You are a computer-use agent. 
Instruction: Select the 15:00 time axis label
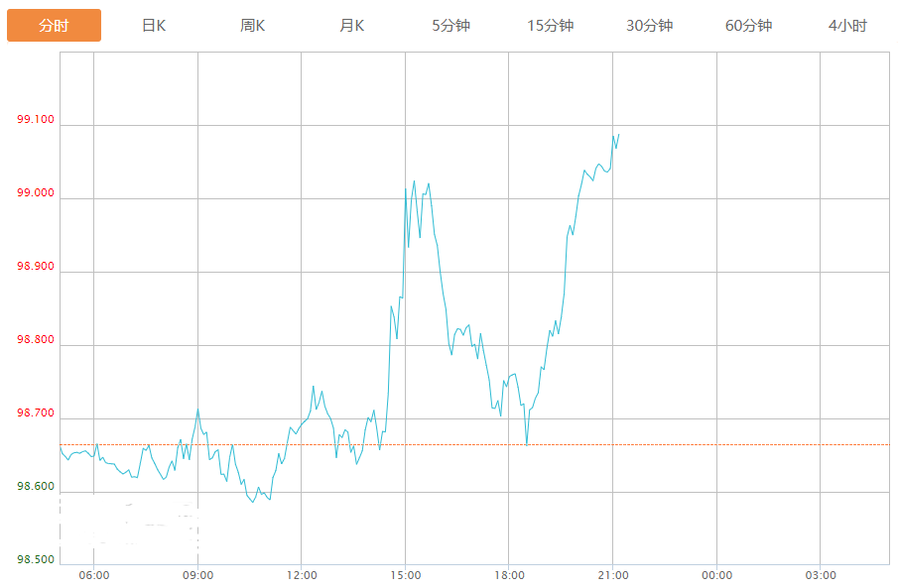405,576
